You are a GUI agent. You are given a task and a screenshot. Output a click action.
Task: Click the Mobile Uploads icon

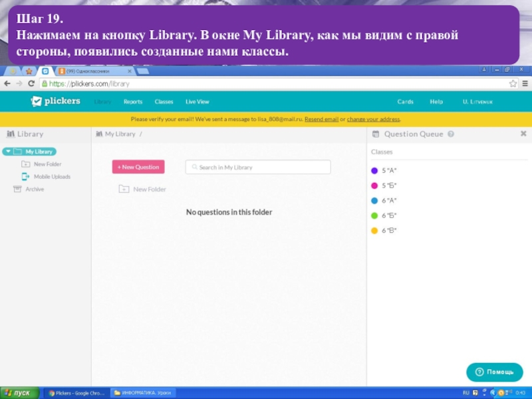pyautogui.click(x=25, y=176)
